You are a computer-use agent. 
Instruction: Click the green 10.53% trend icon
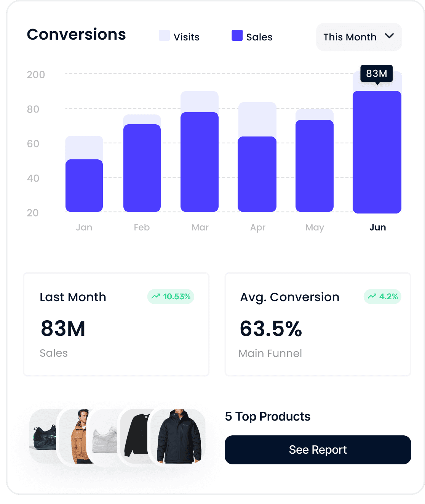pos(155,296)
